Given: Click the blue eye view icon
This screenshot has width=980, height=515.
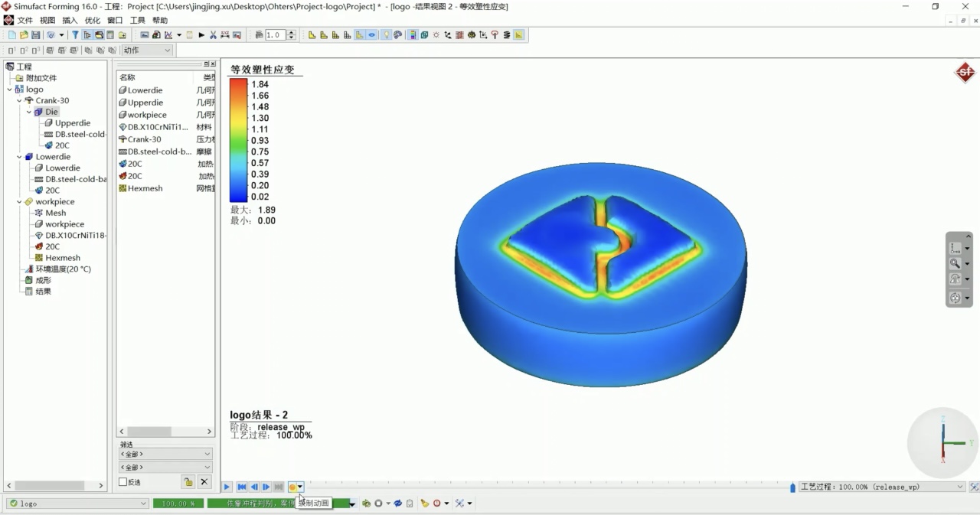Looking at the screenshot, I should point(371,35).
